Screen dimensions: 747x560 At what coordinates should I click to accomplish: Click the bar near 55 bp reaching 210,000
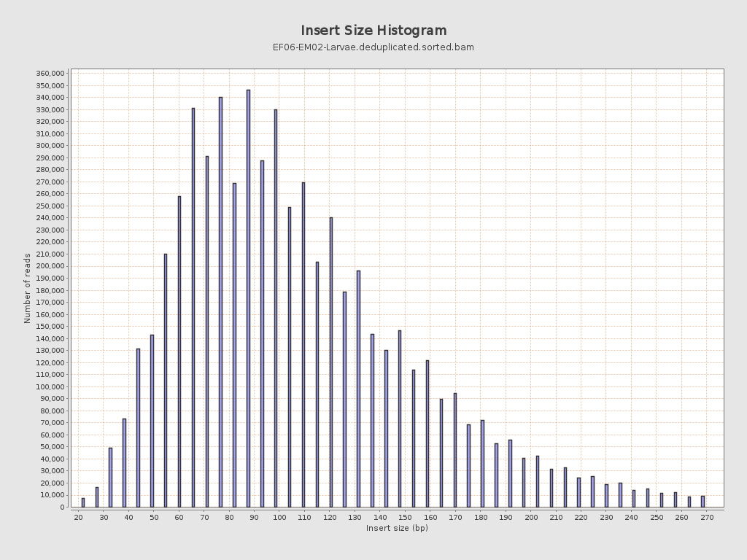(x=166, y=381)
